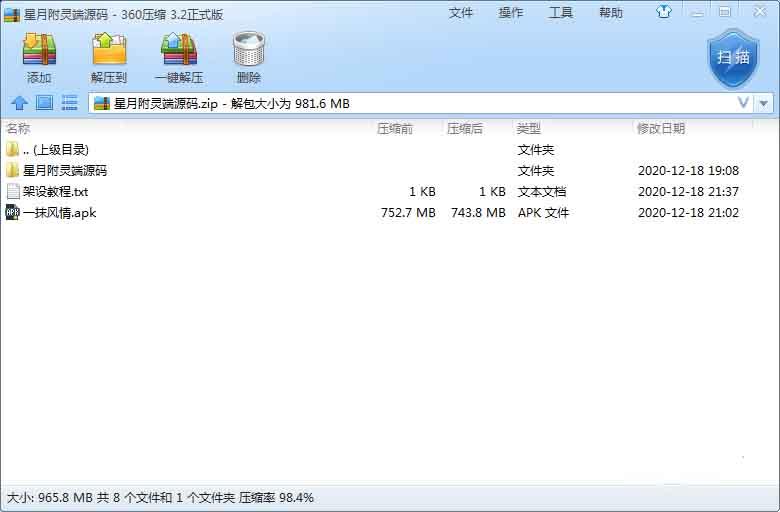Switch to the large icon view mode
This screenshot has width=780, height=512.
pyautogui.click(x=44, y=103)
